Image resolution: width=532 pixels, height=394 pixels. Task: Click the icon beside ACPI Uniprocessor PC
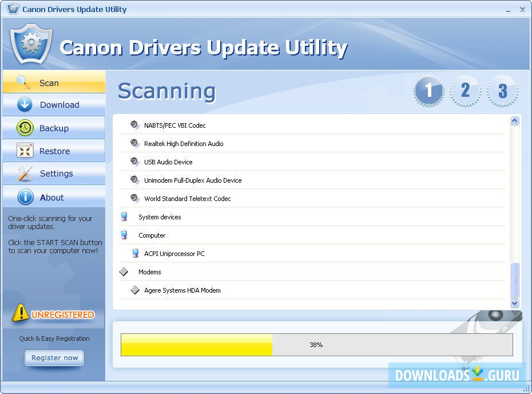coord(136,253)
